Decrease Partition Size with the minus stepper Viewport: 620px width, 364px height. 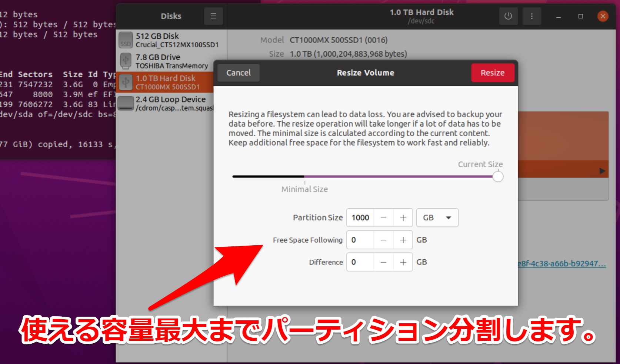click(384, 218)
